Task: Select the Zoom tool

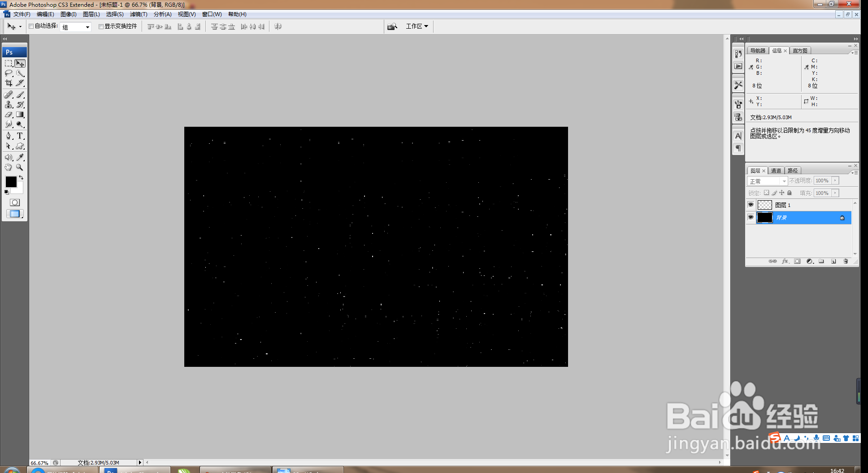Action: tap(20, 168)
